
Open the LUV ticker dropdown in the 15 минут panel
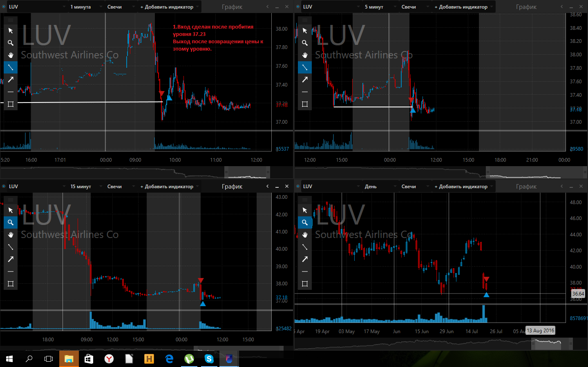pyautogui.click(x=37, y=187)
